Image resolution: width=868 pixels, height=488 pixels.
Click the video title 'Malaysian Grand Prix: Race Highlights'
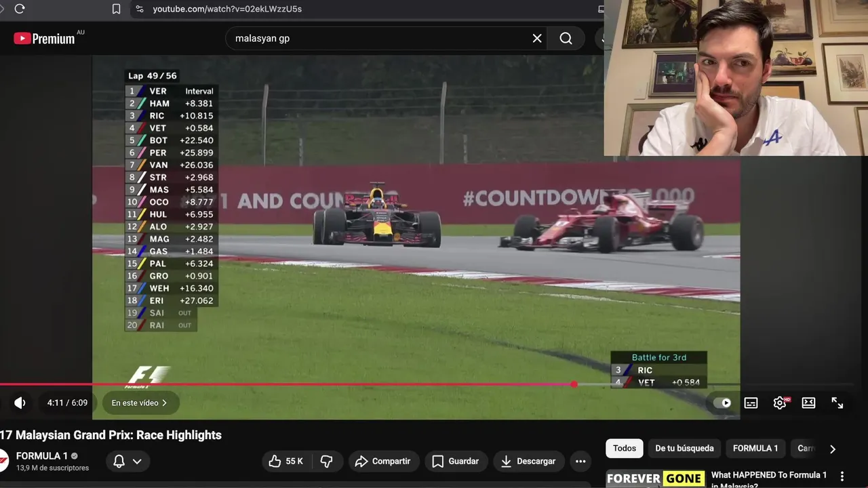click(111, 435)
